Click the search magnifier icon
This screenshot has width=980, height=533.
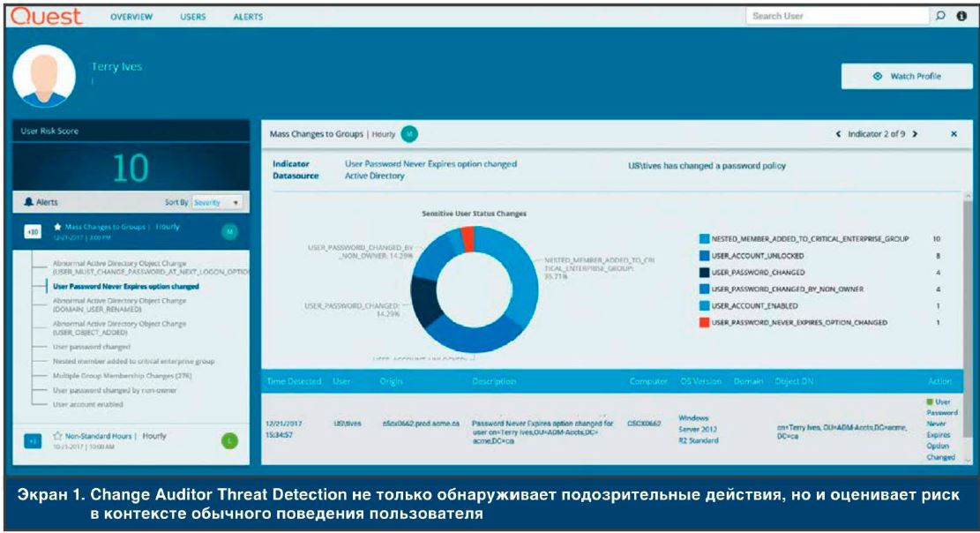tap(940, 16)
